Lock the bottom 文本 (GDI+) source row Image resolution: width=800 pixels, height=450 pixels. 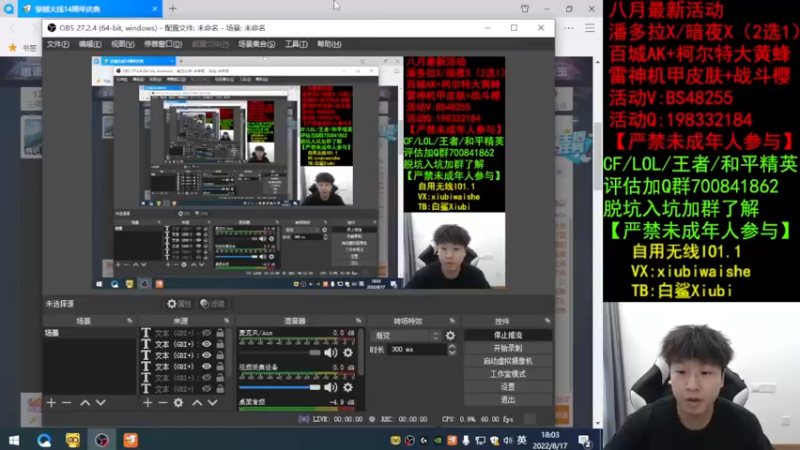pyautogui.click(x=220, y=389)
